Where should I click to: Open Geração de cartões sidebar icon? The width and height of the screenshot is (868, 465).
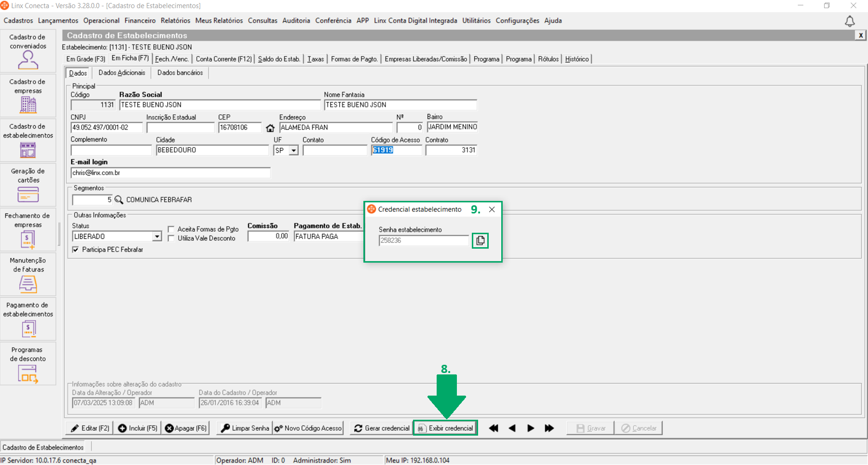pyautogui.click(x=28, y=186)
